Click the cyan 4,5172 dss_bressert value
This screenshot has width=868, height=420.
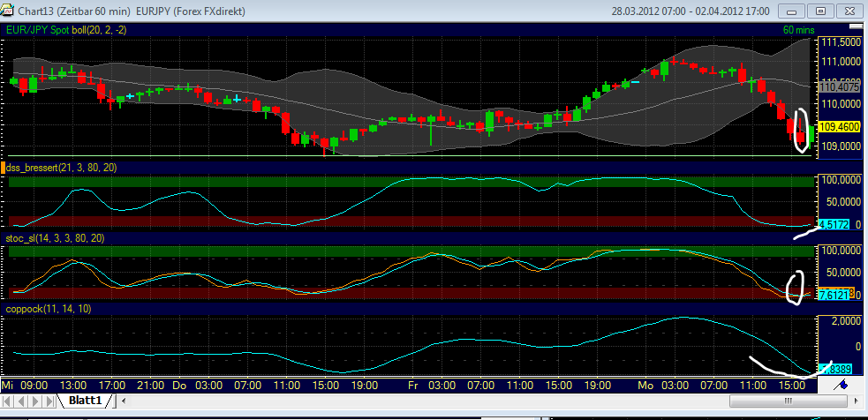point(834,224)
